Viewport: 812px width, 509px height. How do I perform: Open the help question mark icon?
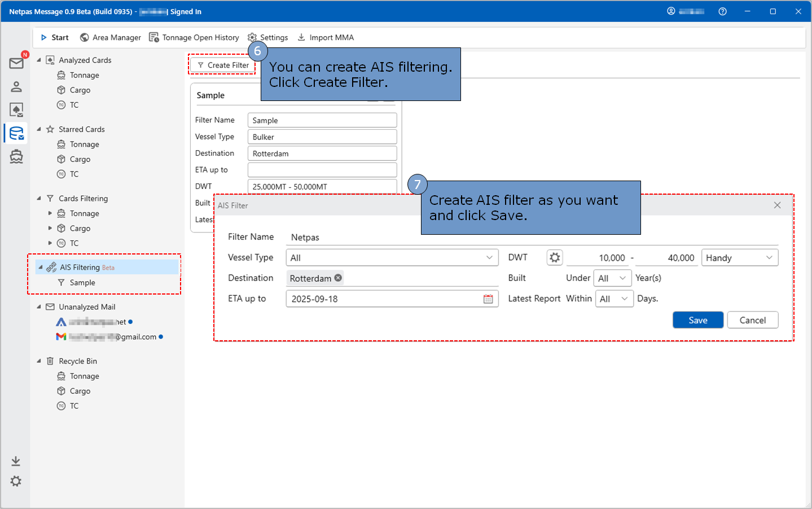click(722, 11)
